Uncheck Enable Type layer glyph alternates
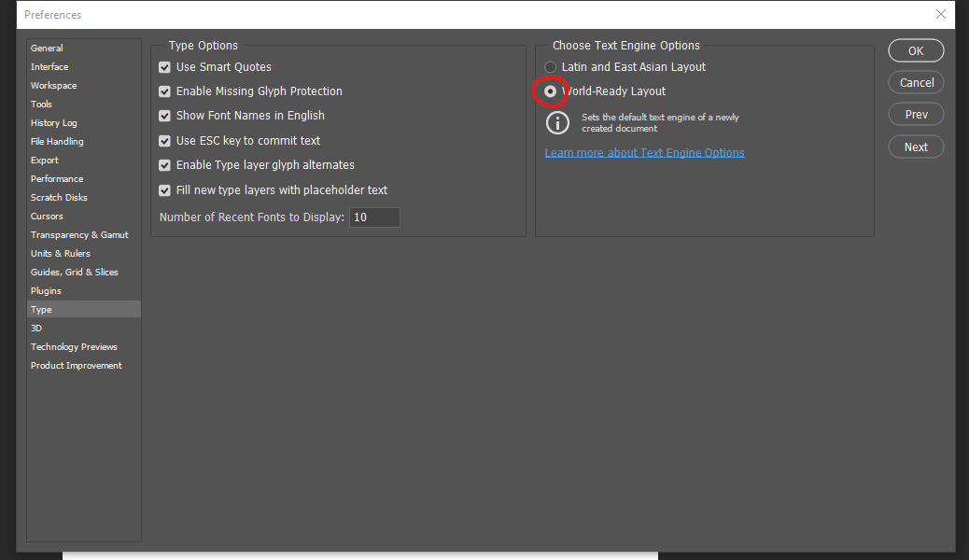This screenshot has height=560, width=969. pos(164,165)
